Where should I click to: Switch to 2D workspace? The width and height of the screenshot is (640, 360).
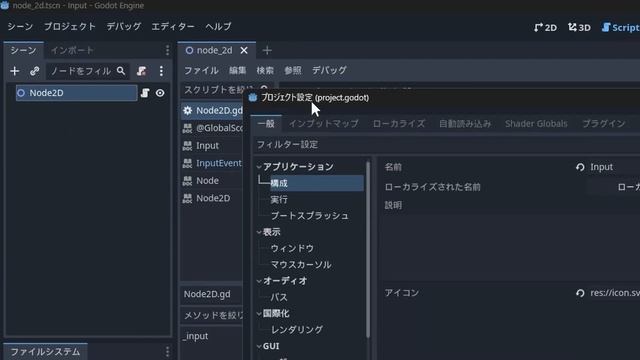click(545, 27)
